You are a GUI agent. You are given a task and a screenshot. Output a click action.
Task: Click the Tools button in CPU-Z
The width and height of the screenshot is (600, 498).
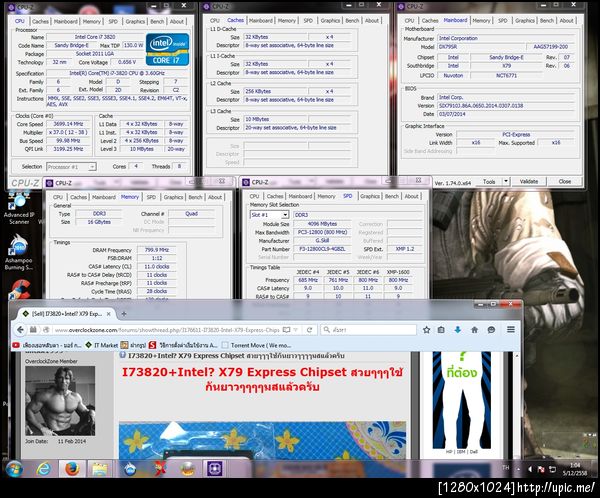click(x=489, y=181)
